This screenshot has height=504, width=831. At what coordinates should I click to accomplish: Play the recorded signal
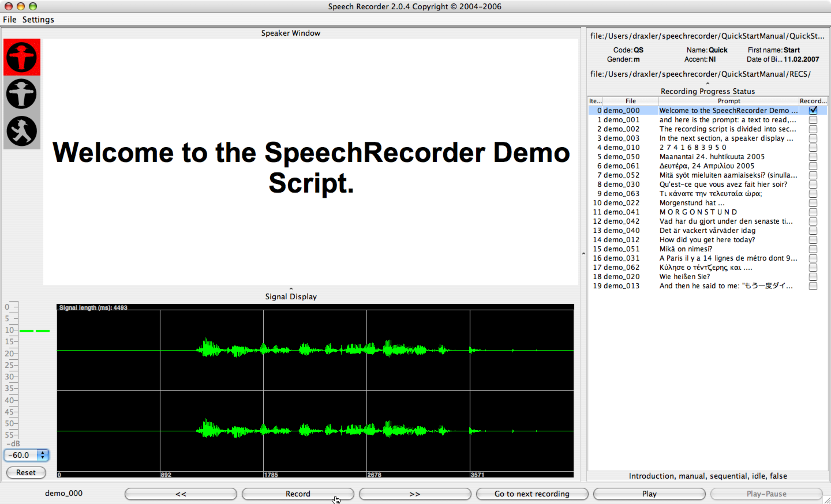tap(649, 494)
